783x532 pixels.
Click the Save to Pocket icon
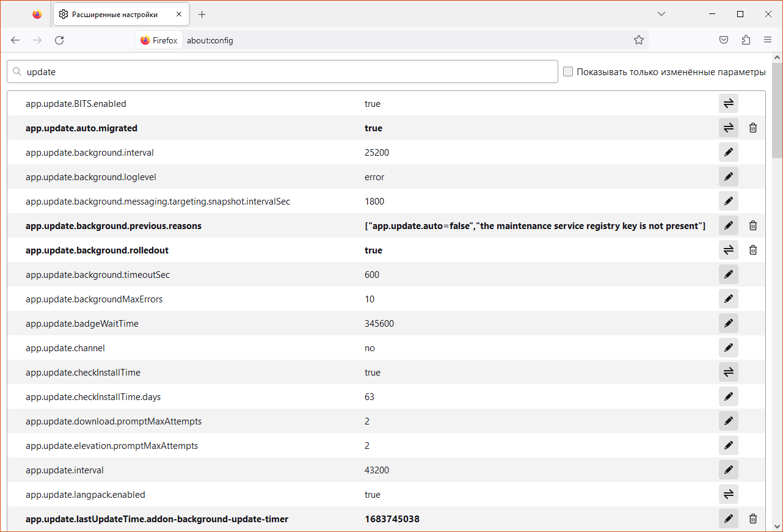coord(724,40)
